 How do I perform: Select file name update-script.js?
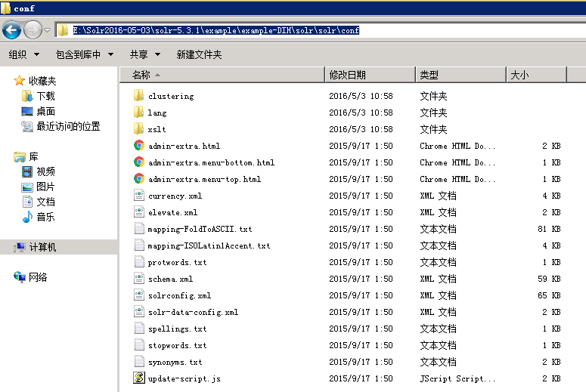click(184, 378)
